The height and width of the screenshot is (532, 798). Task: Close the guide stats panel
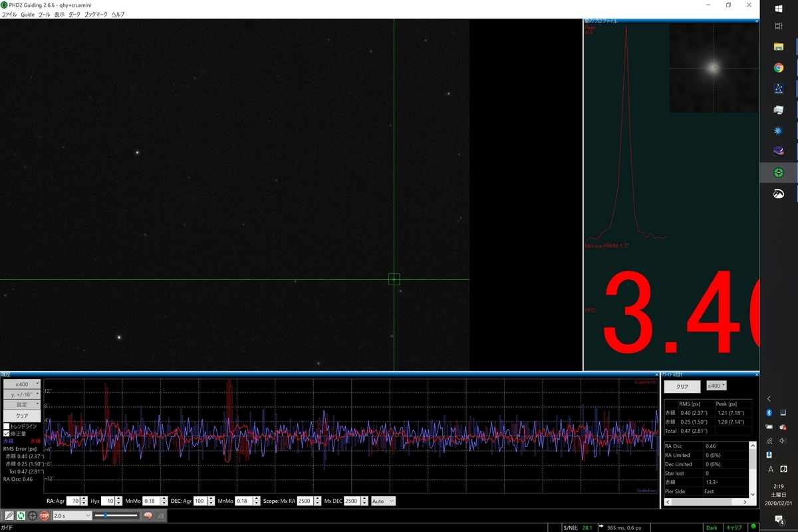point(756,374)
